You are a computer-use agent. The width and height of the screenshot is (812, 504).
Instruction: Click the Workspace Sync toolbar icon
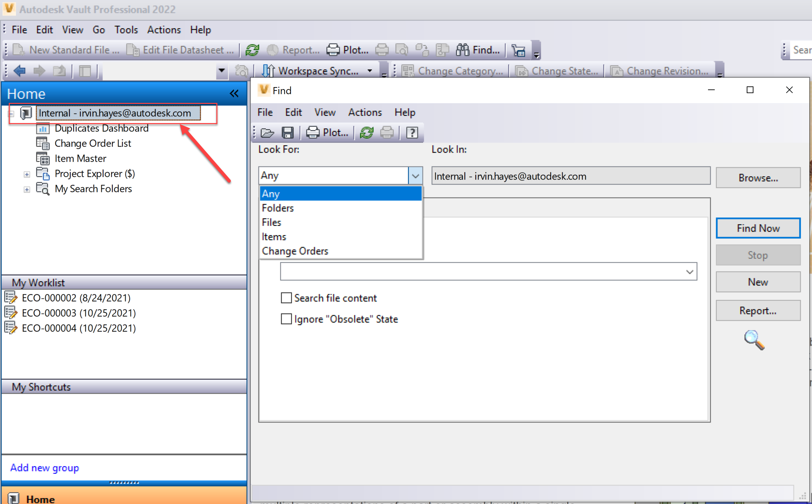(x=269, y=71)
